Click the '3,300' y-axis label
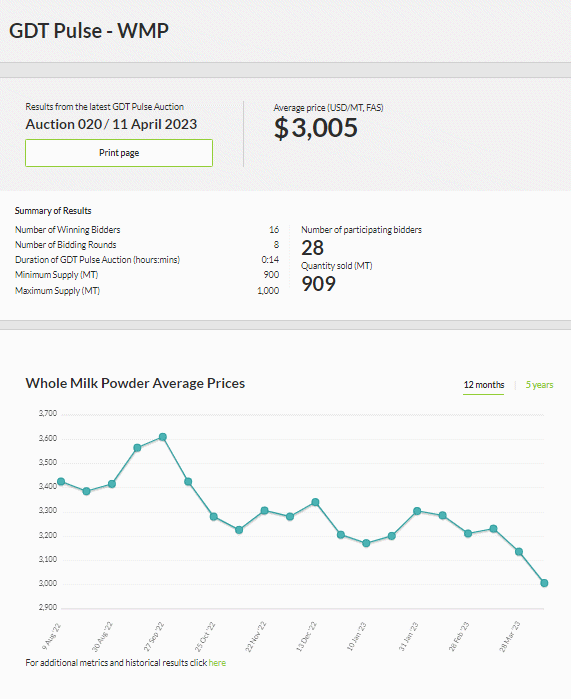 pos(48,511)
